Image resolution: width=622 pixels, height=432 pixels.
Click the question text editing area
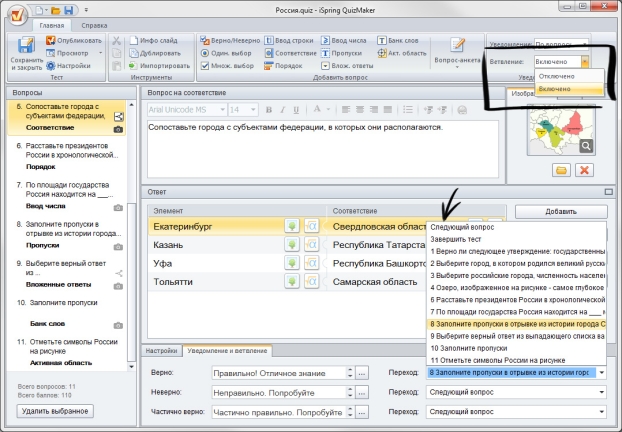click(323, 149)
